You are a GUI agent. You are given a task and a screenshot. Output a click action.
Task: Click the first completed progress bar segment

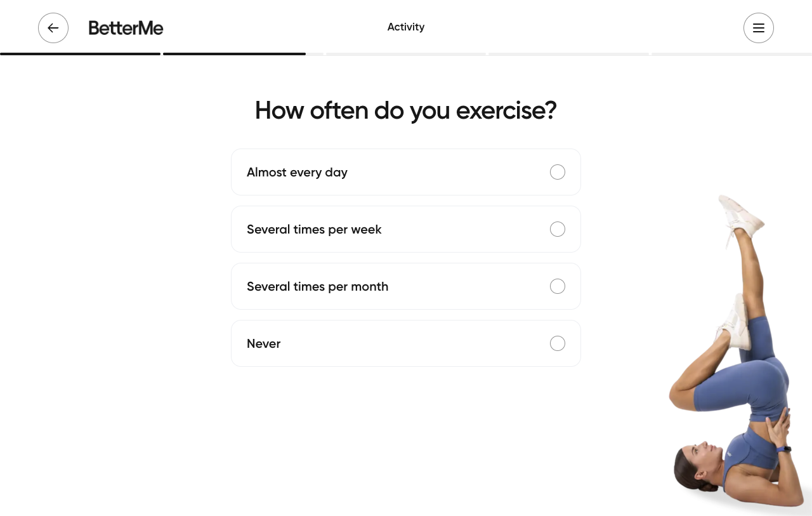(80, 54)
